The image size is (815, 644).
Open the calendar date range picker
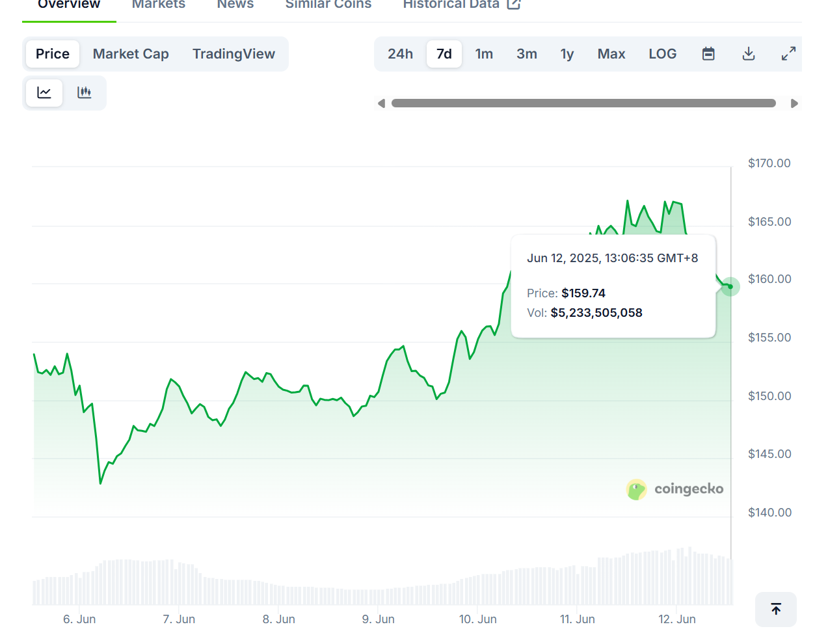coord(708,53)
